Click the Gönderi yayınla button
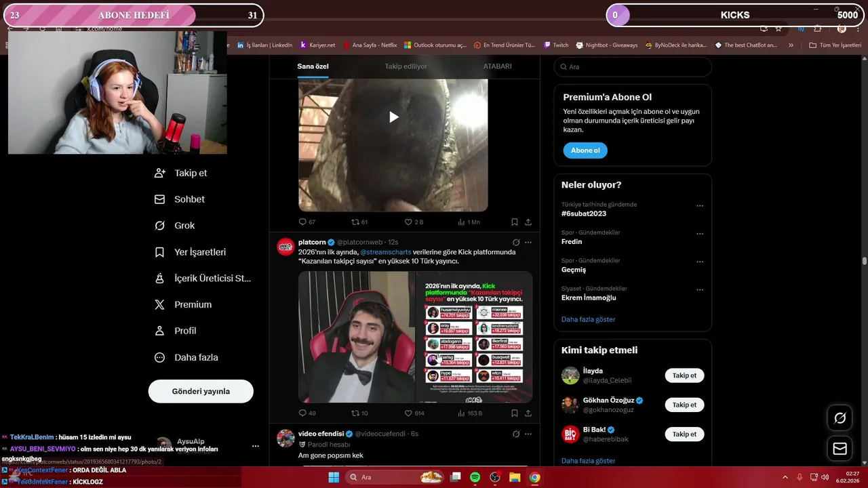868x488 pixels. click(201, 391)
